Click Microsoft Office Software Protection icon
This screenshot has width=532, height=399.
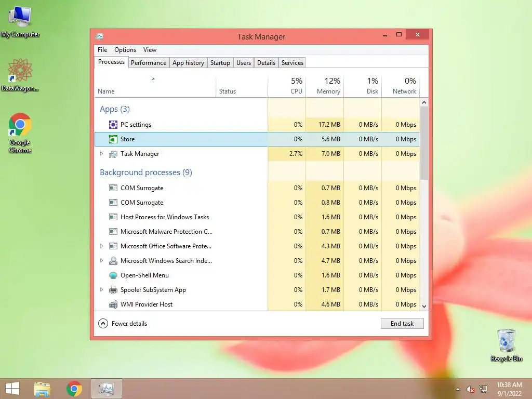[x=113, y=246]
